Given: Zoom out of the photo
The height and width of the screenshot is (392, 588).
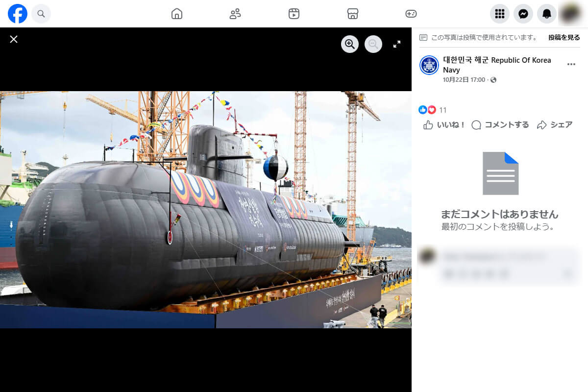Looking at the screenshot, I should tap(373, 44).
